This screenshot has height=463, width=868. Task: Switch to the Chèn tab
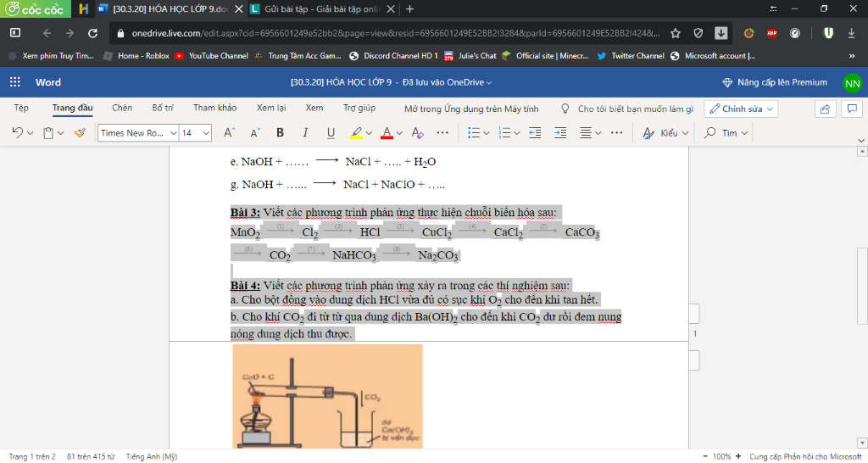pyautogui.click(x=122, y=108)
